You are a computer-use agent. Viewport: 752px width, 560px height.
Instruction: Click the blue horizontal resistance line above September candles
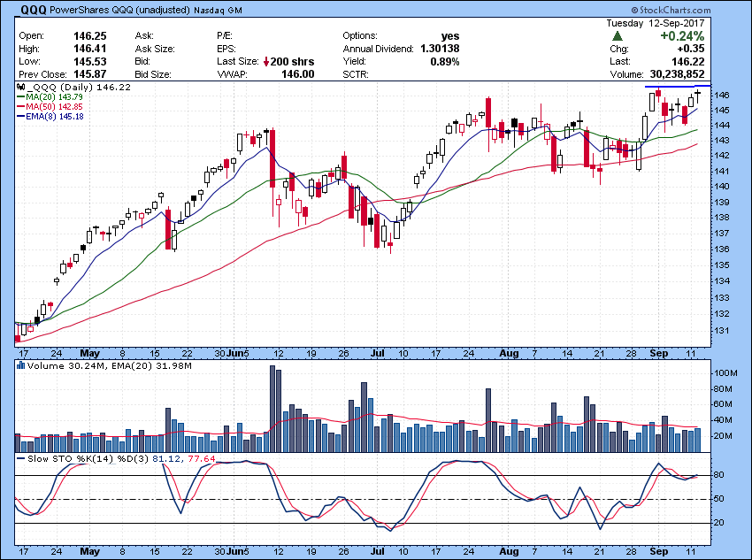click(678, 87)
